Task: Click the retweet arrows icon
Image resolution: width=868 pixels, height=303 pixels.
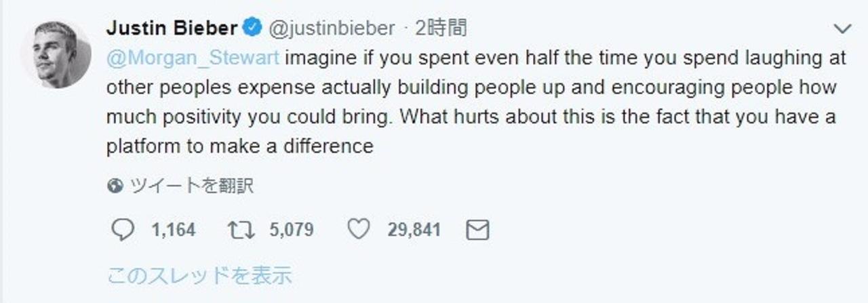Action: [x=241, y=230]
